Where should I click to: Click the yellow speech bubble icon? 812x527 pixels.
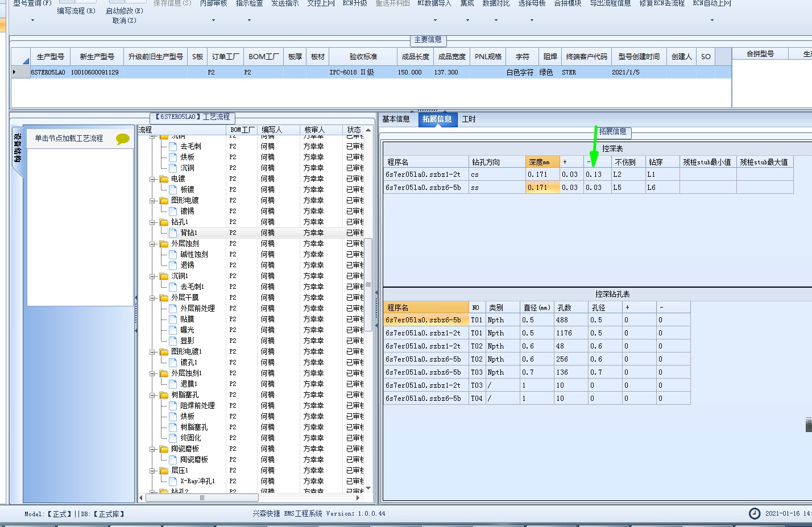(122, 139)
